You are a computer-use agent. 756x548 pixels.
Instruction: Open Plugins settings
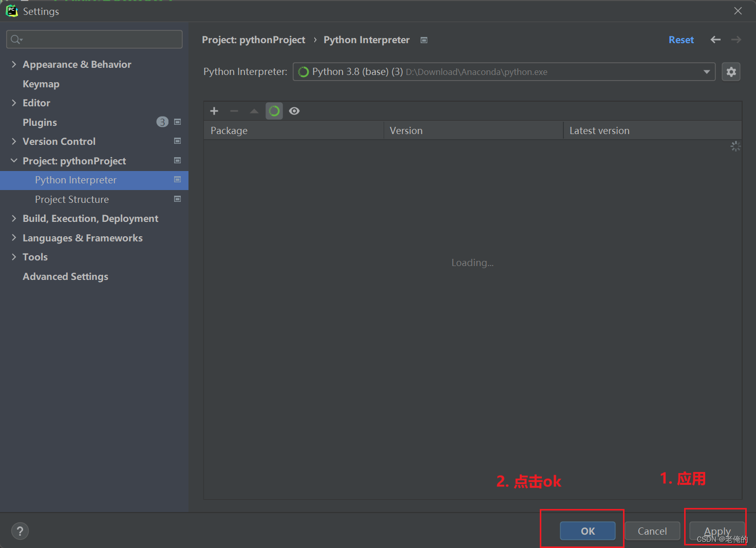(40, 122)
